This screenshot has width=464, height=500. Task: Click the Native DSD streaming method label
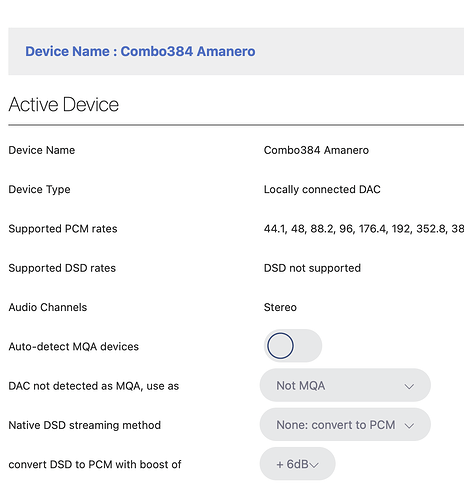click(85, 425)
